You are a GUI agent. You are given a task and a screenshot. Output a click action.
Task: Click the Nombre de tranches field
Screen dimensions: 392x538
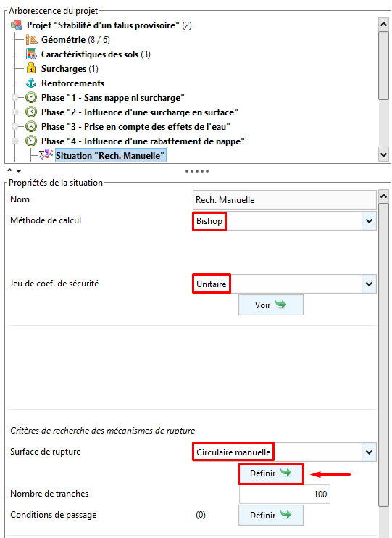point(285,494)
